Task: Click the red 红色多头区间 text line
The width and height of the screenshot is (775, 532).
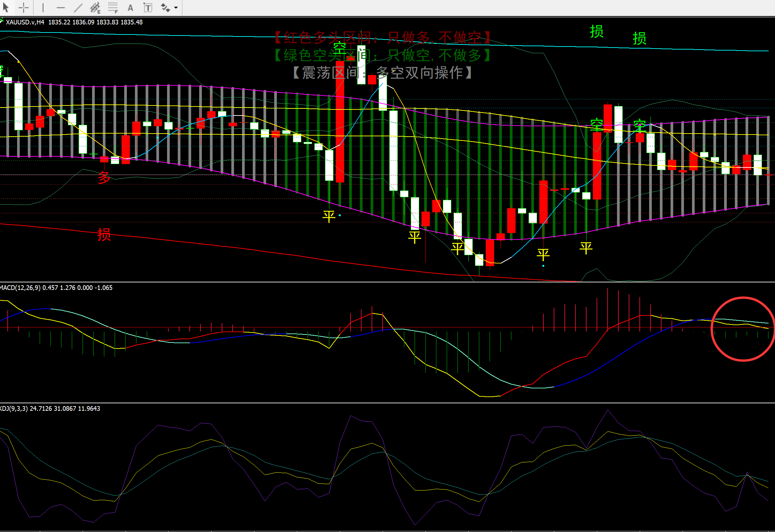Action: tap(382, 37)
